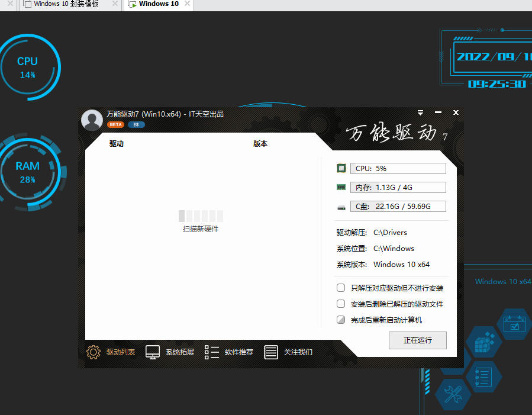The image size is (532, 415).
Task: Toggle the 完成后重新启动计算机 checkbox
Action: (341, 320)
